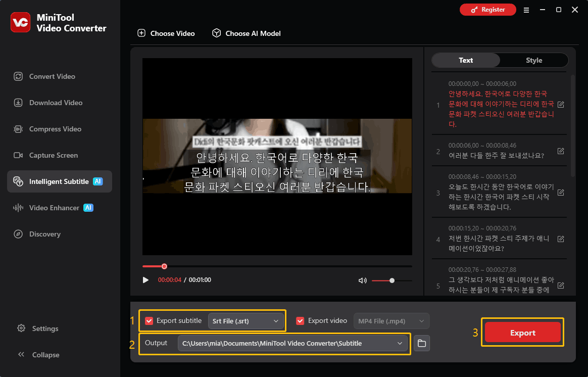Edit subtitle line 3 with pencil icon
Viewport: 588px width, 377px height.
[x=561, y=193]
